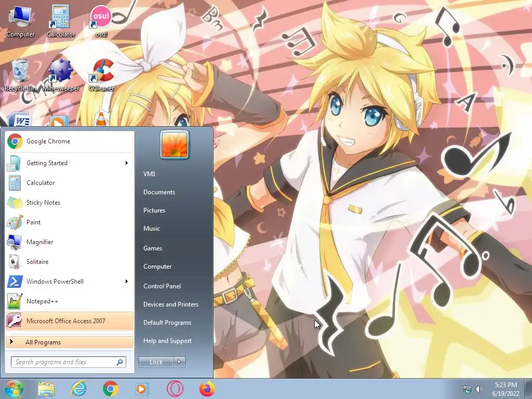Open Games link
The image size is (532, 399).
pyautogui.click(x=153, y=248)
